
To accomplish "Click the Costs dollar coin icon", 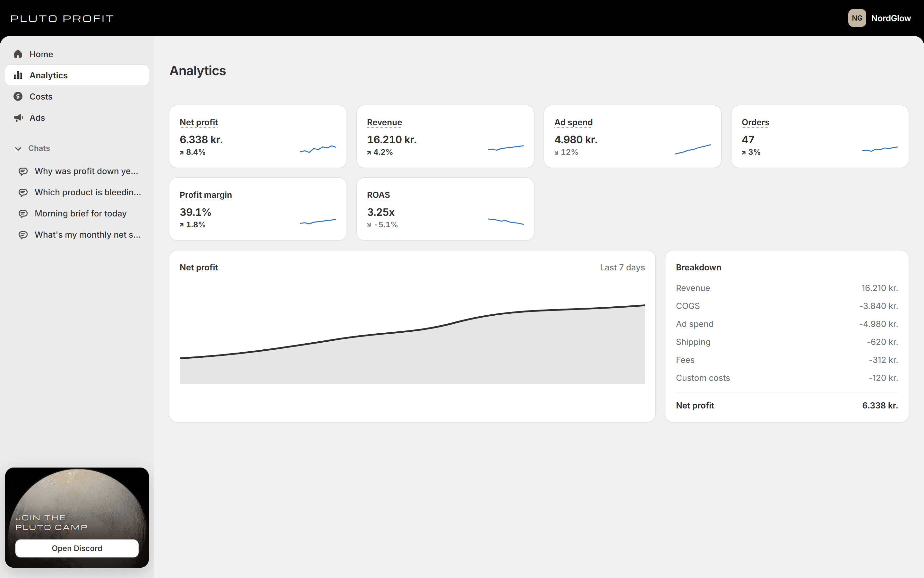I will pyautogui.click(x=18, y=96).
